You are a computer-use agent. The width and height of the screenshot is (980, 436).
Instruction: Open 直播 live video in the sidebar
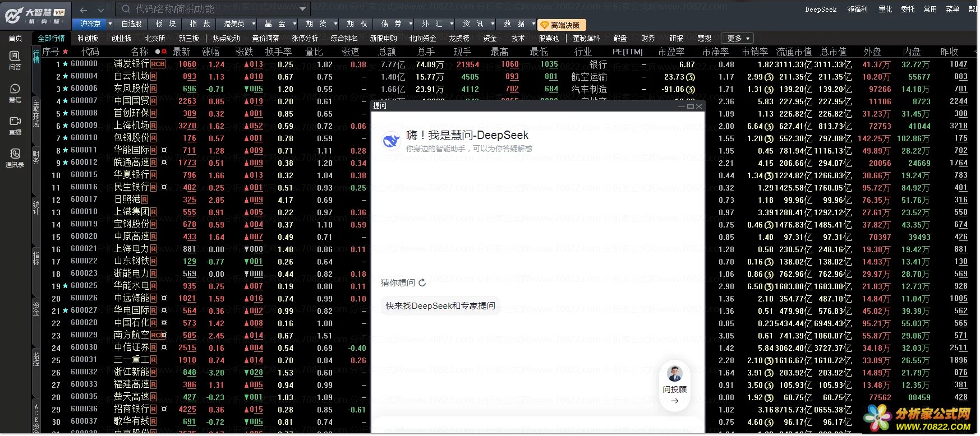coord(15,126)
